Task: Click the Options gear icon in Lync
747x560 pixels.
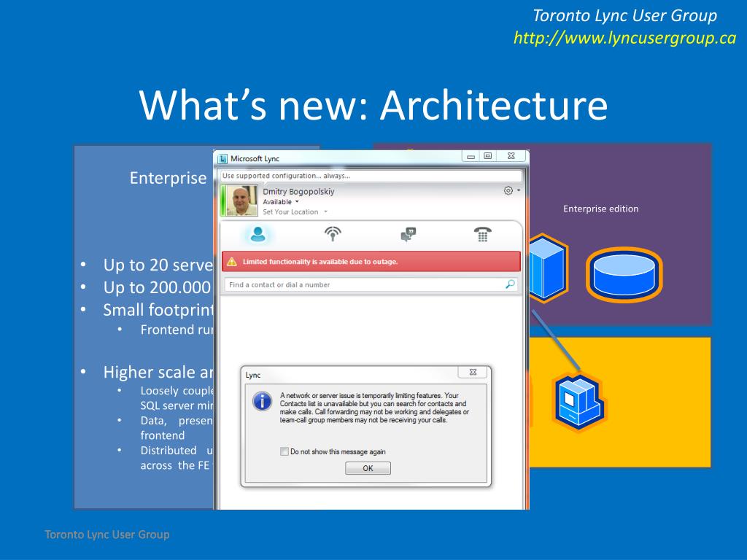Action: 508,190
